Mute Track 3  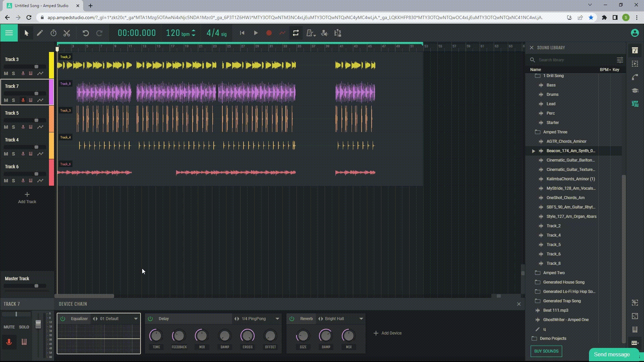click(5, 73)
